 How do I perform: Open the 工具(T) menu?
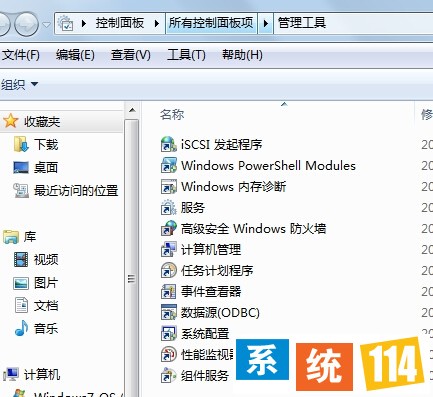tap(186, 55)
